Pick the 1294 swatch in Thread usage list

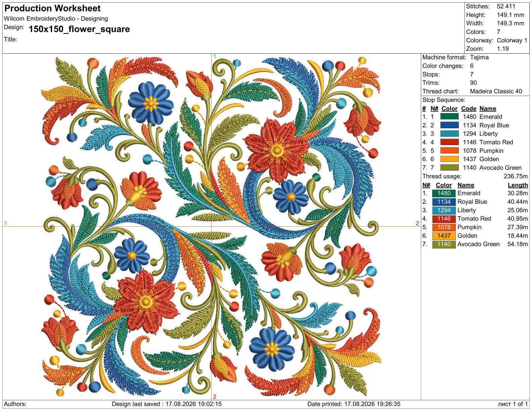(444, 210)
